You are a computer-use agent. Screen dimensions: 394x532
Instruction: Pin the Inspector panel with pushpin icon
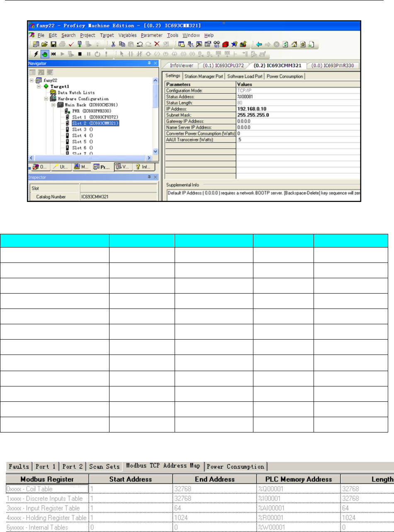pos(149,177)
